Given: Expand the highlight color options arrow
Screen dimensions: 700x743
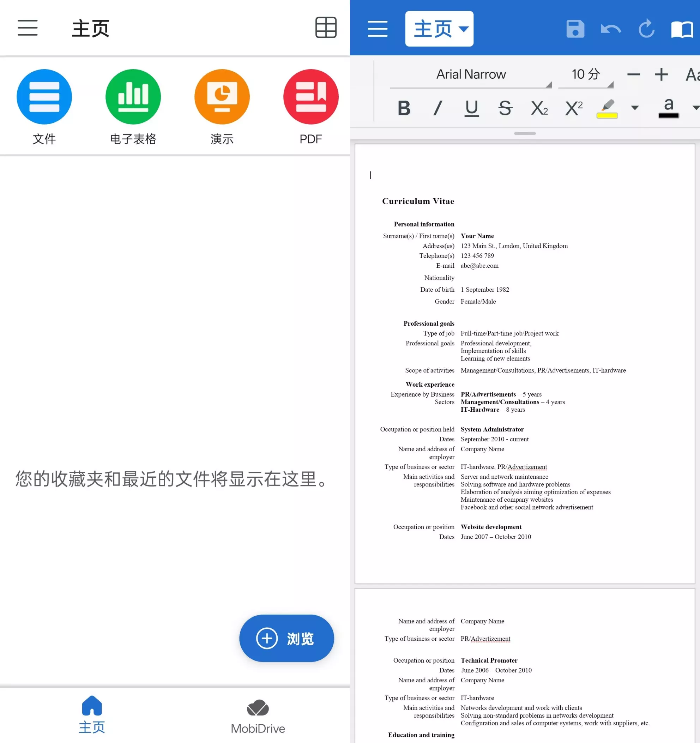Looking at the screenshot, I should pyautogui.click(x=634, y=108).
